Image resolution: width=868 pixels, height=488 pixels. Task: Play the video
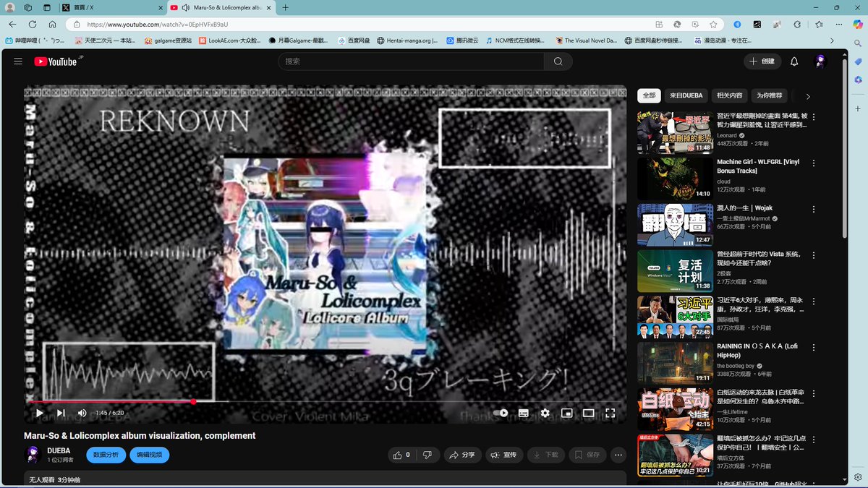[x=39, y=413]
